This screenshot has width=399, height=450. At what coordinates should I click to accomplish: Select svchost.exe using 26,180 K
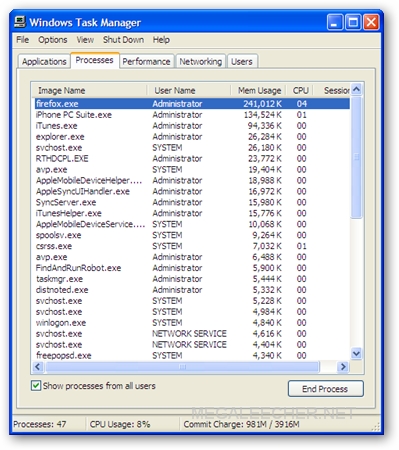(192, 147)
